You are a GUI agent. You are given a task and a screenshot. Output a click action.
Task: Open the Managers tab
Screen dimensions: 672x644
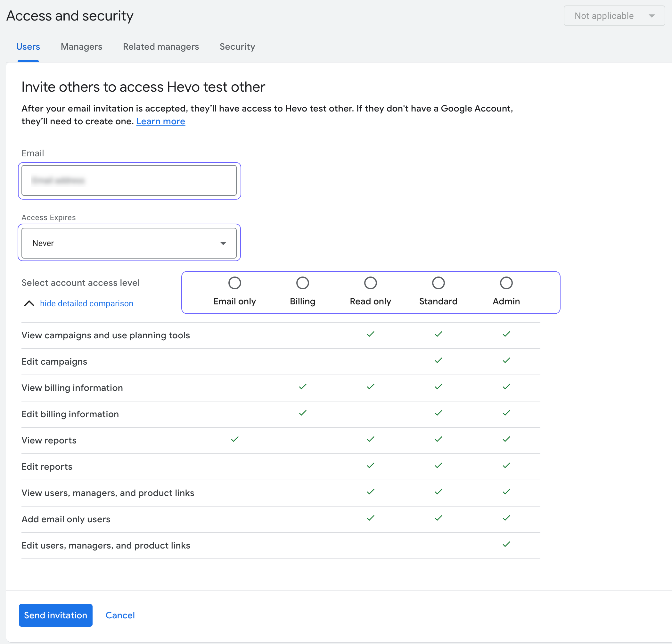(82, 47)
